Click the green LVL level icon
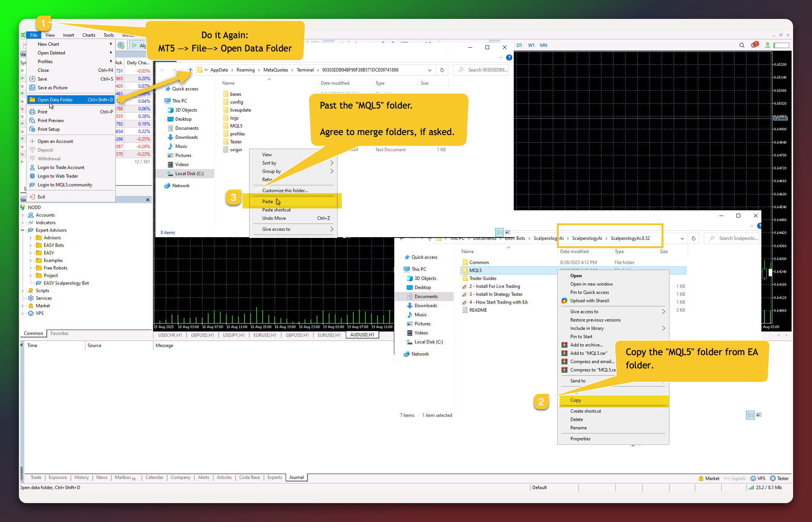Image resolution: width=812 pixels, height=522 pixels. tap(767, 45)
